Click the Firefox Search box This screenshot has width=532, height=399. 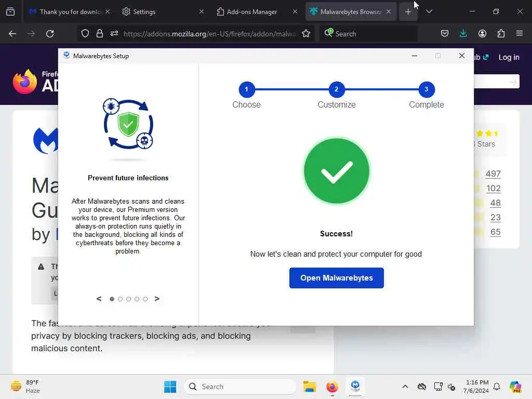coord(368,34)
